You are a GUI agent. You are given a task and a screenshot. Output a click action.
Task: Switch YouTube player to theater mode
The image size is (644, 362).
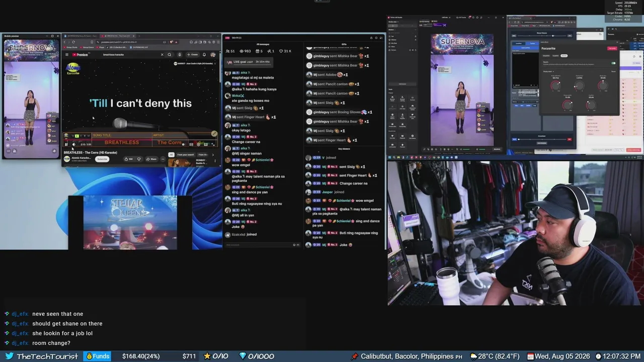point(205,144)
